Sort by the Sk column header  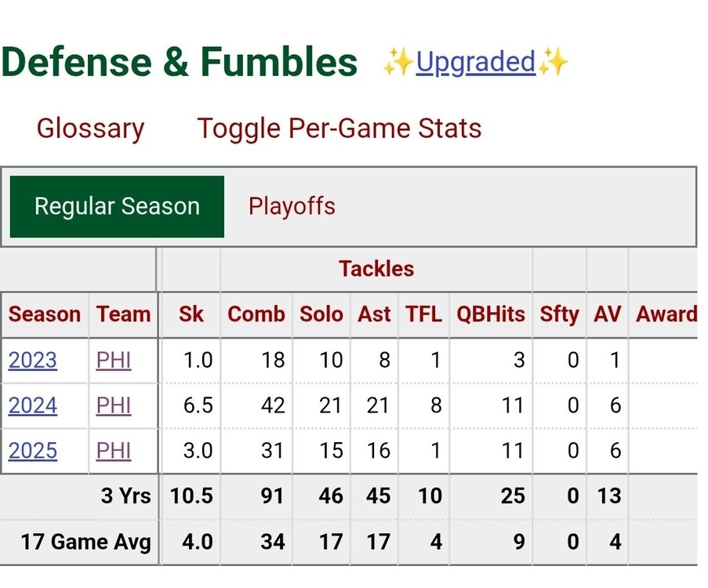point(191,314)
